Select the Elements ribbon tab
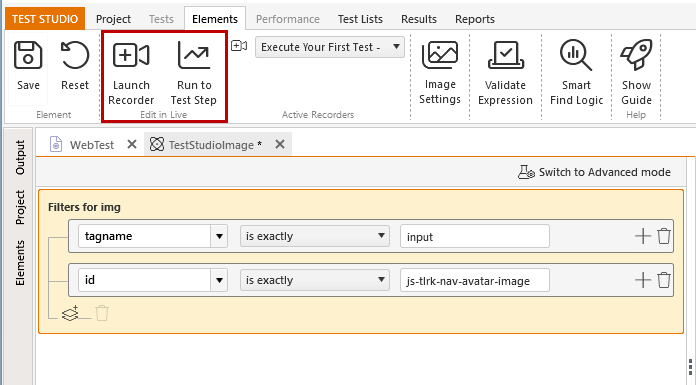The image size is (696, 385). click(x=215, y=19)
